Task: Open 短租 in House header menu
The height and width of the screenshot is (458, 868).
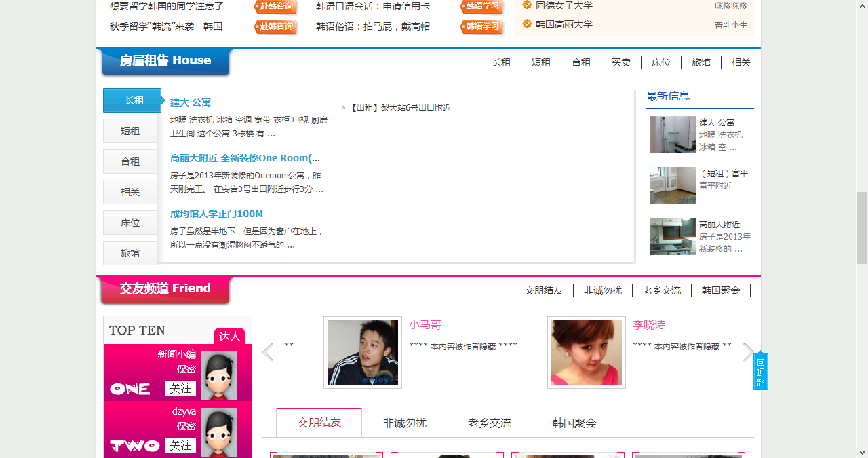Action: [x=541, y=62]
